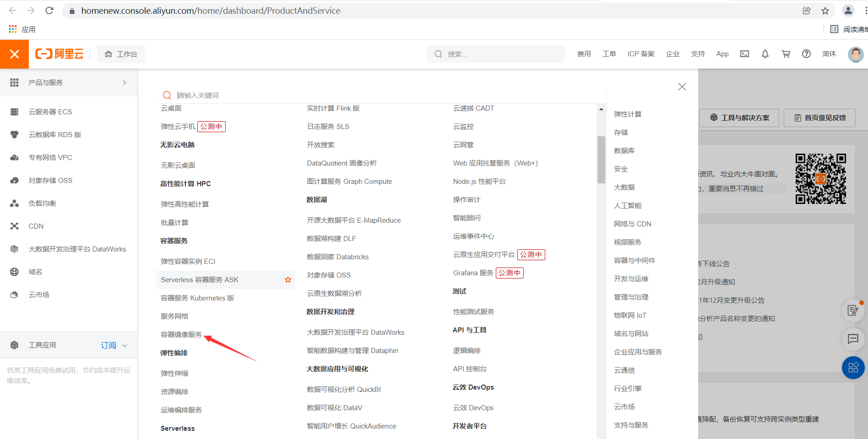This screenshot has width=868, height=439.
Task: Switch language via 简体
Action: (829, 54)
